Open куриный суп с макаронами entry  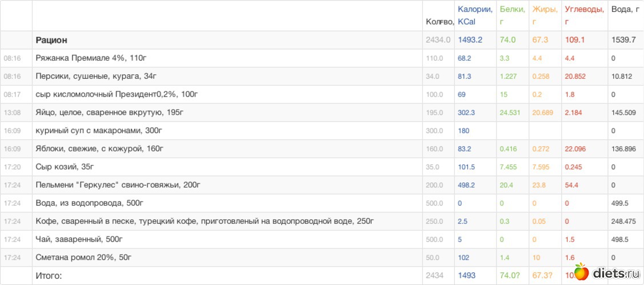click(99, 131)
